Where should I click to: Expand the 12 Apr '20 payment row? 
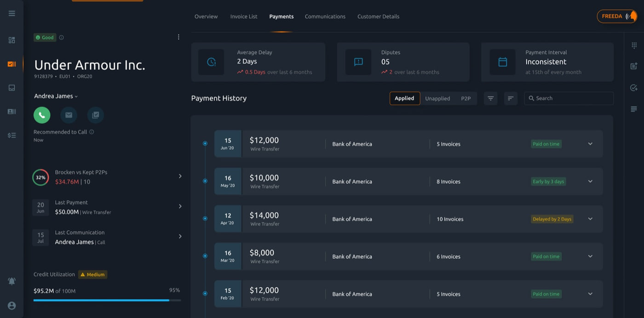click(590, 219)
